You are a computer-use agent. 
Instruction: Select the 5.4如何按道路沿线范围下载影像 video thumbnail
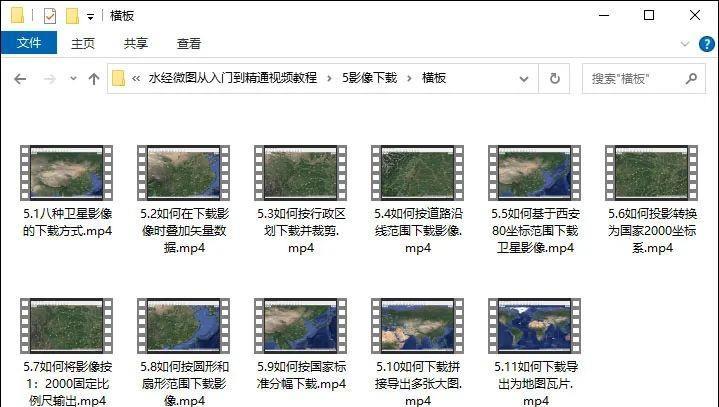point(418,173)
